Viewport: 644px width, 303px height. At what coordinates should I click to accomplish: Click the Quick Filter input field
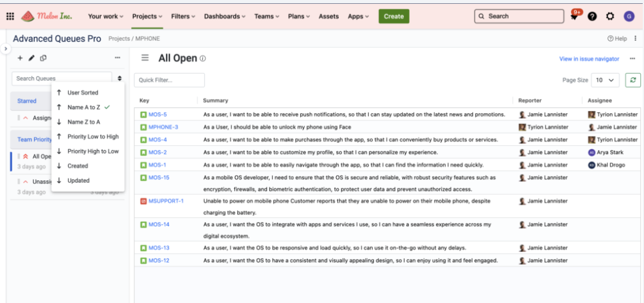(169, 80)
